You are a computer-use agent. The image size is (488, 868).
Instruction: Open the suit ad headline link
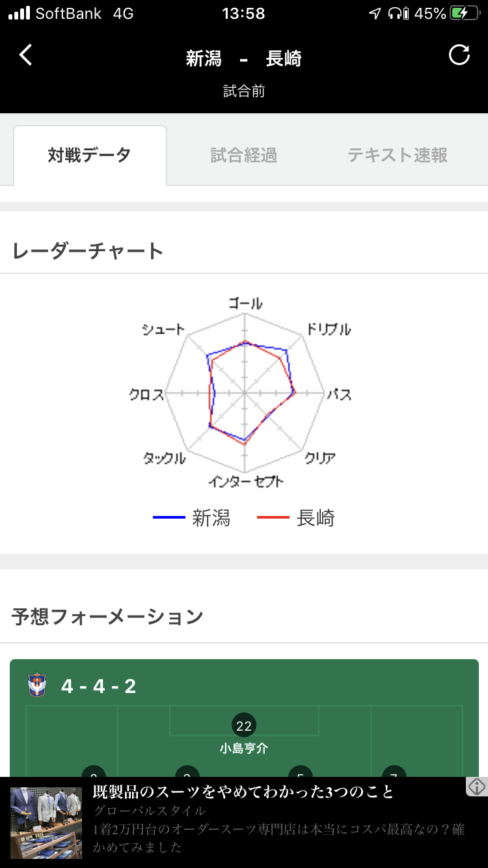[x=243, y=792]
